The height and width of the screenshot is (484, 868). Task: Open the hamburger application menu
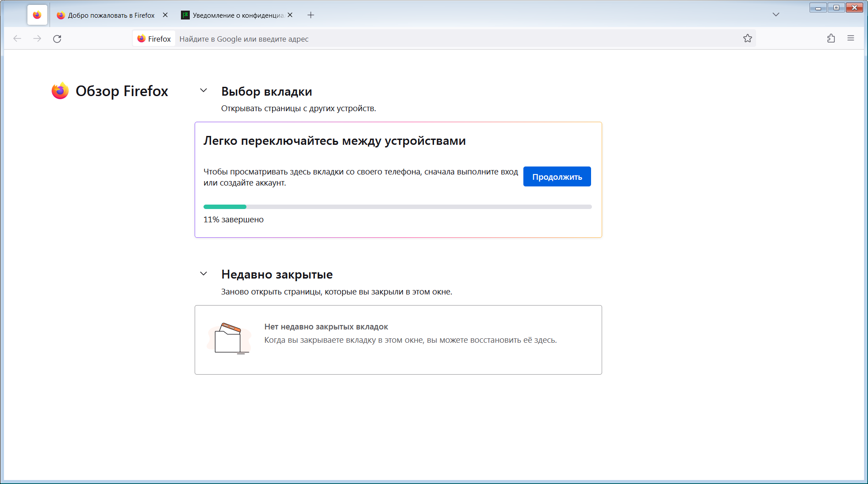851,39
